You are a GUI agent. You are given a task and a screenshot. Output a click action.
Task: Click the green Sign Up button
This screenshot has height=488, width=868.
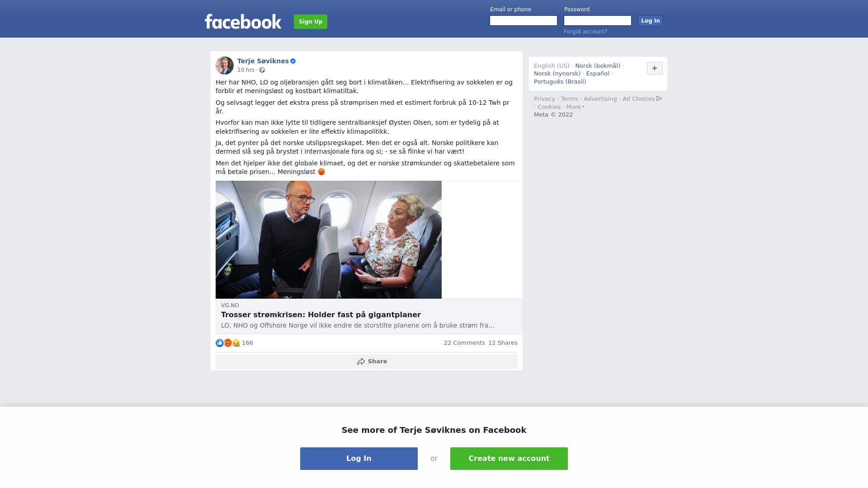pos(311,22)
